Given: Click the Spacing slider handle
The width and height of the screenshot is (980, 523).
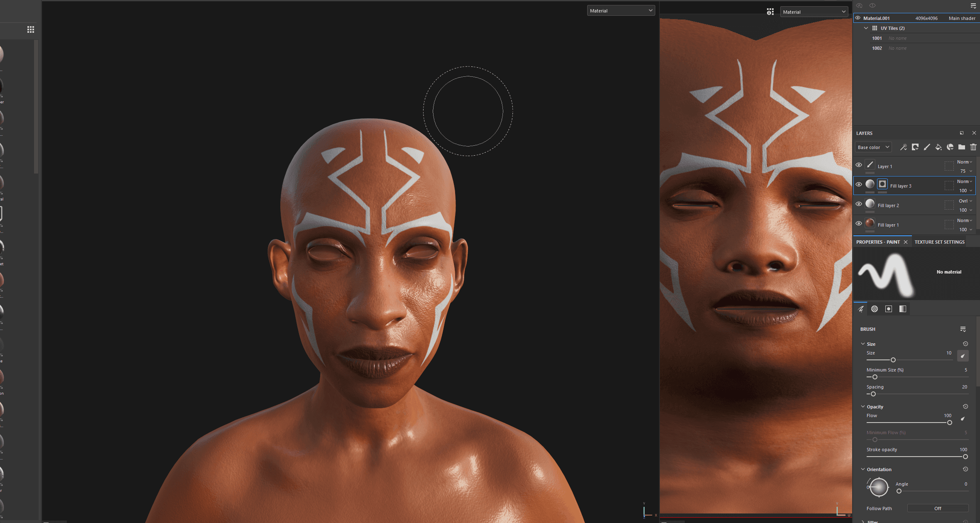Looking at the screenshot, I should click(x=873, y=394).
